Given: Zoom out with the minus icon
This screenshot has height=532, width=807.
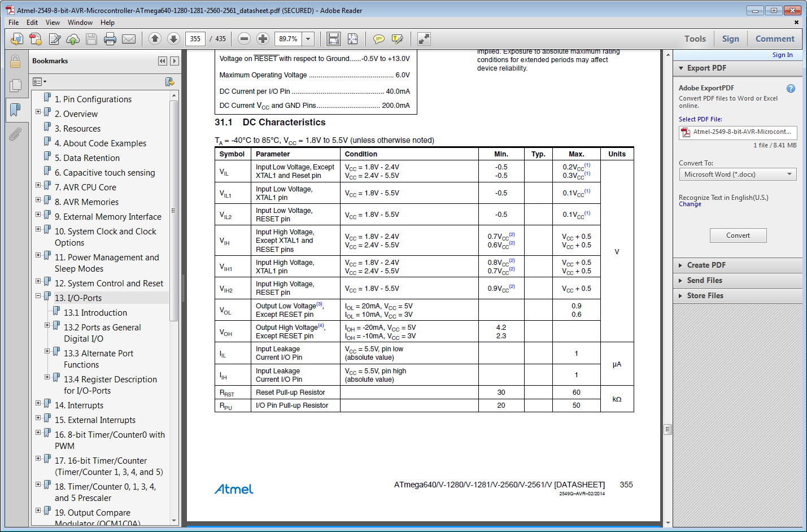Looking at the screenshot, I should tap(244, 39).
